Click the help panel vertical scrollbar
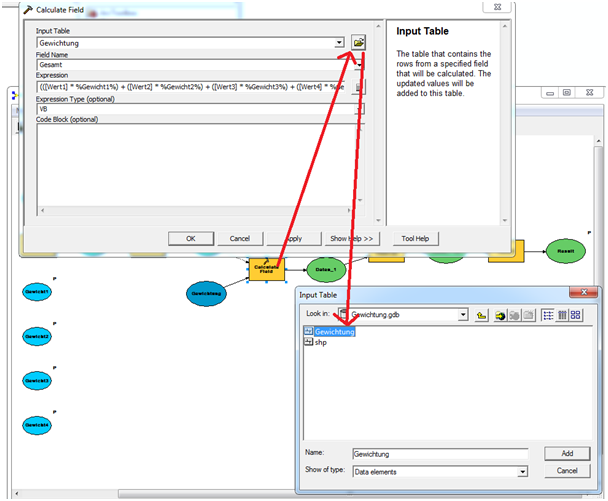The image size is (608, 501). 504,123
